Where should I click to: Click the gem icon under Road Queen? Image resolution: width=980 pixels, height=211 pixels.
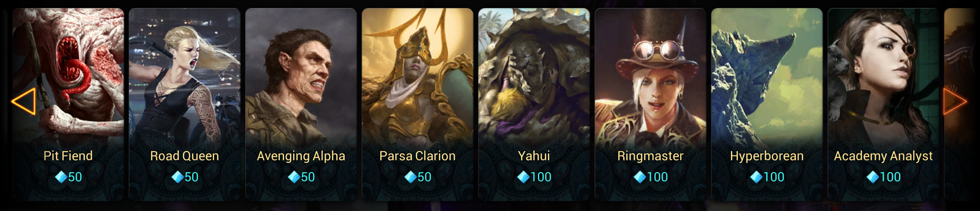[x=177, y=177]
